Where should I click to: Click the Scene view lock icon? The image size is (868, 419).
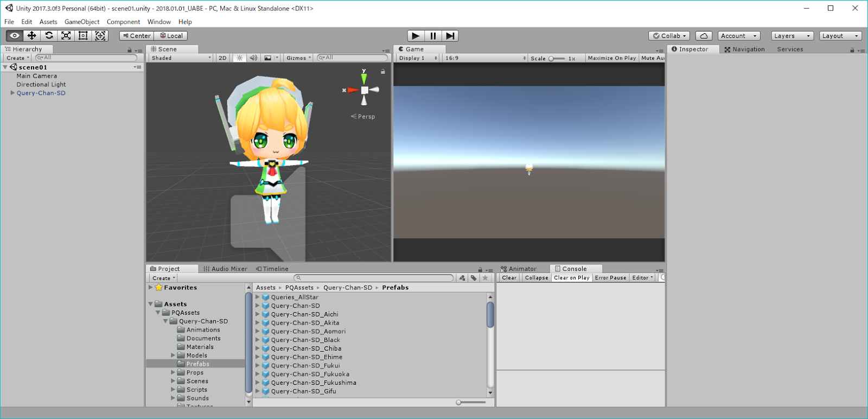(x=383, y=71)
